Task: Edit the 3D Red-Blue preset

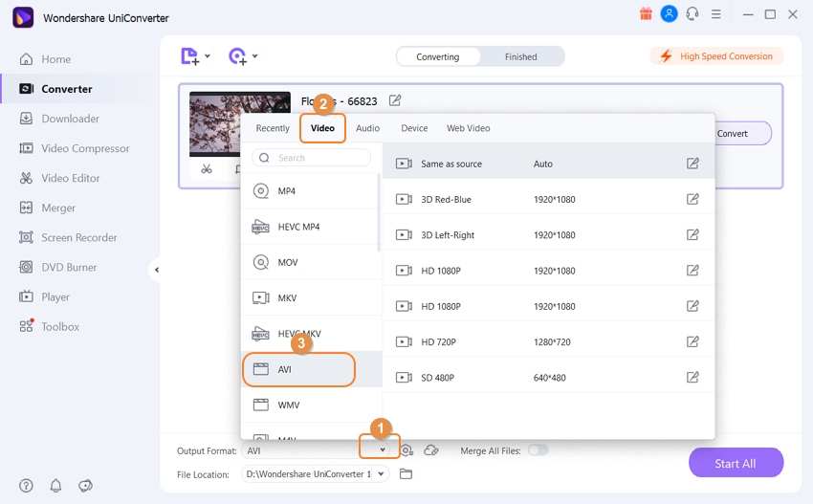Action: [x=692, y=199]
